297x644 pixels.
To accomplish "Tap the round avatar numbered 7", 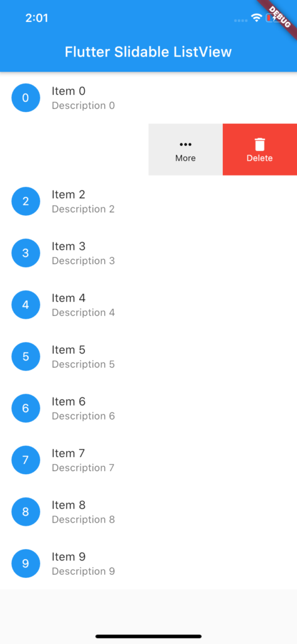I will (x=26, y=460).
